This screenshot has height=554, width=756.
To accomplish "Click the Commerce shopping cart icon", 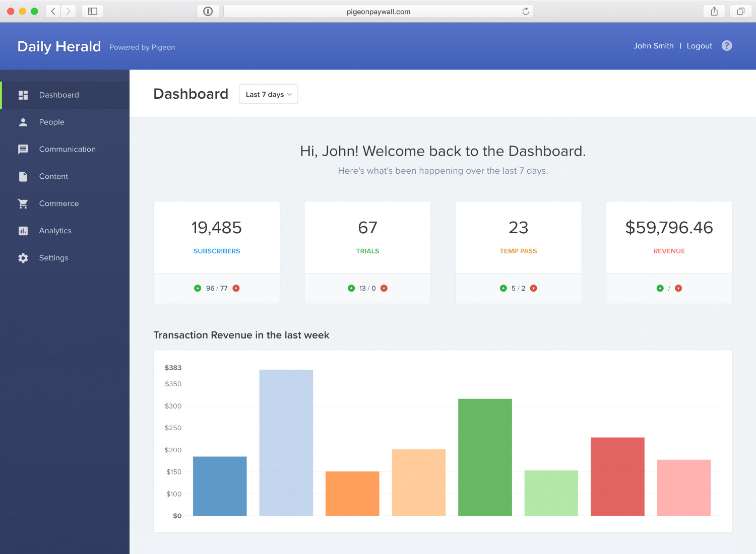I will 23,204.
